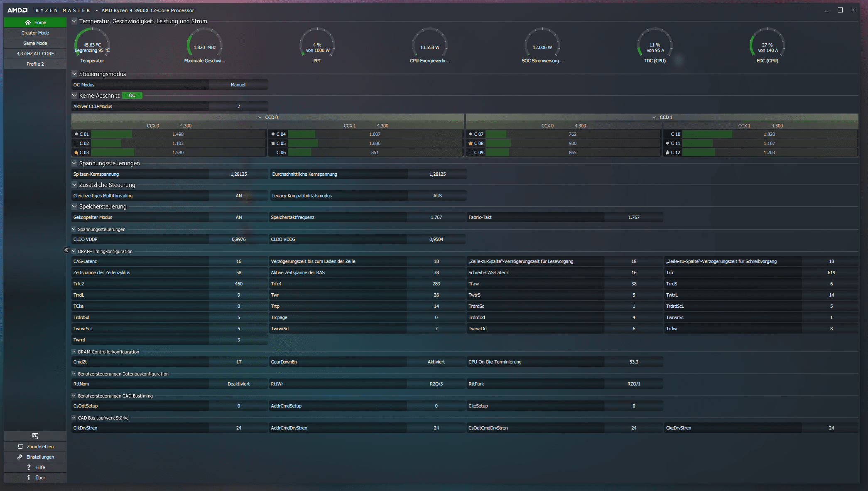Image resolution: width=868 pixels, height=491 pixels.
Task: Collapse Benutzersteuerungen CAD-Bustiming section
Action: pyautogui.click(x=74, y=396)
